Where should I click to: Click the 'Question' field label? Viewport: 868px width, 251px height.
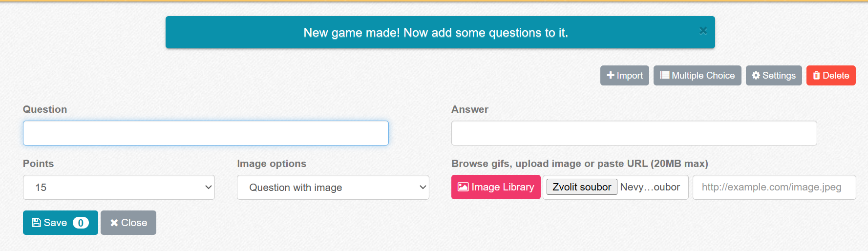pos(45,109)
